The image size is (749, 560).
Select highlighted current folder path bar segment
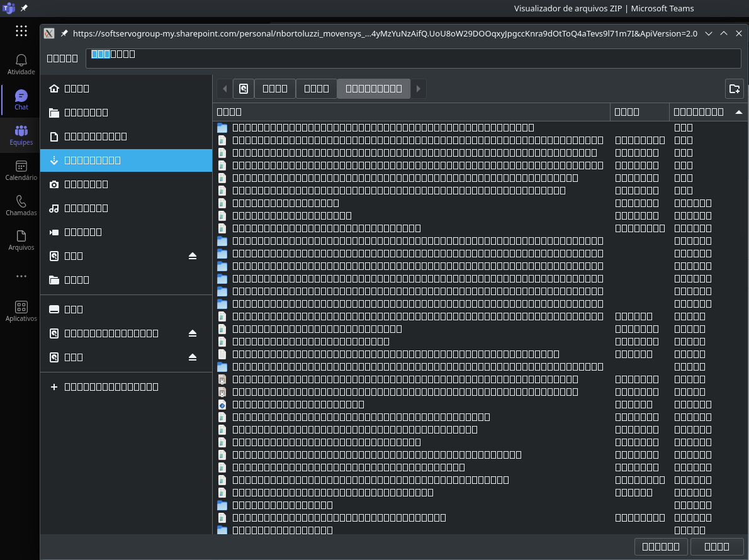point(373,88)
